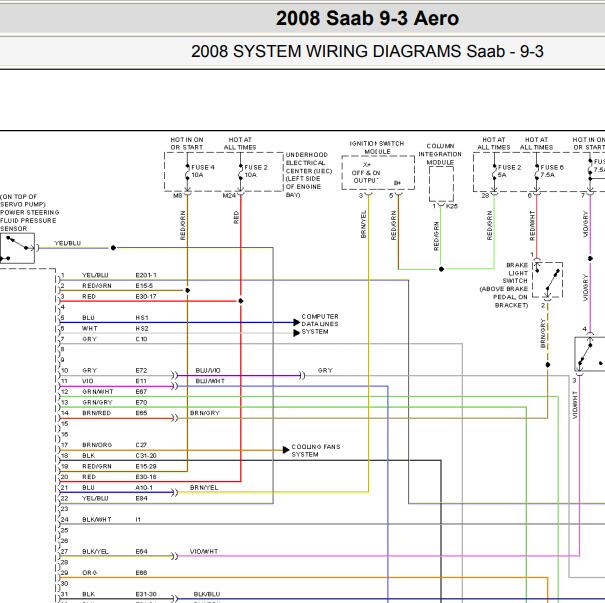Select the "BLU/VIO" wire label

pos(208,370)
